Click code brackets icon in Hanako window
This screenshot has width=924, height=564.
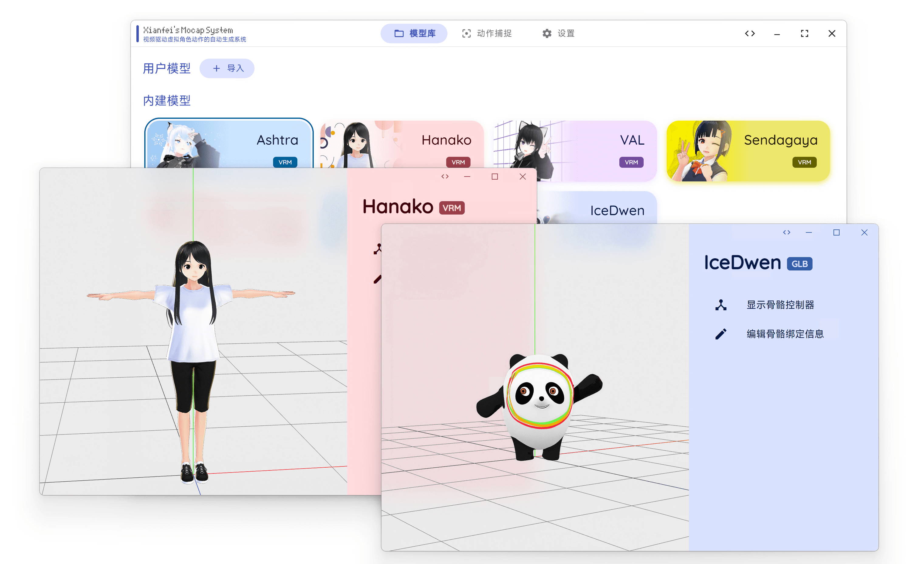click(x=445, y=176)
